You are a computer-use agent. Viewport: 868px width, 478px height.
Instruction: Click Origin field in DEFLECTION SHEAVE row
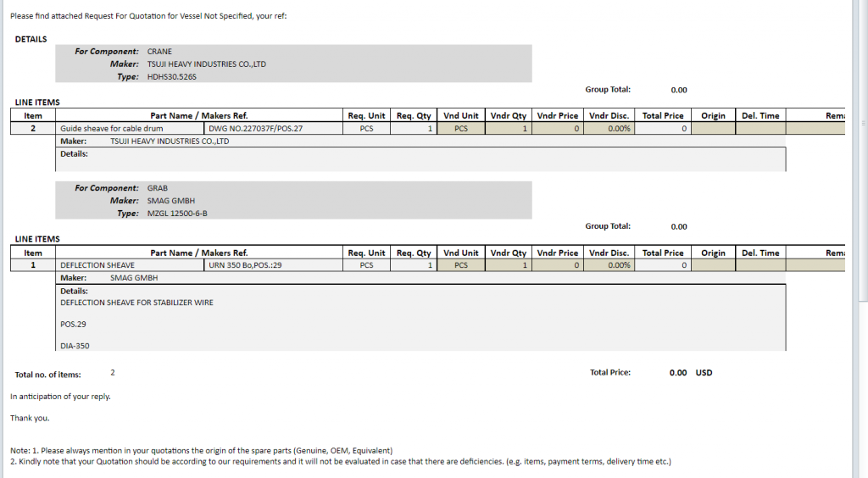713,265
